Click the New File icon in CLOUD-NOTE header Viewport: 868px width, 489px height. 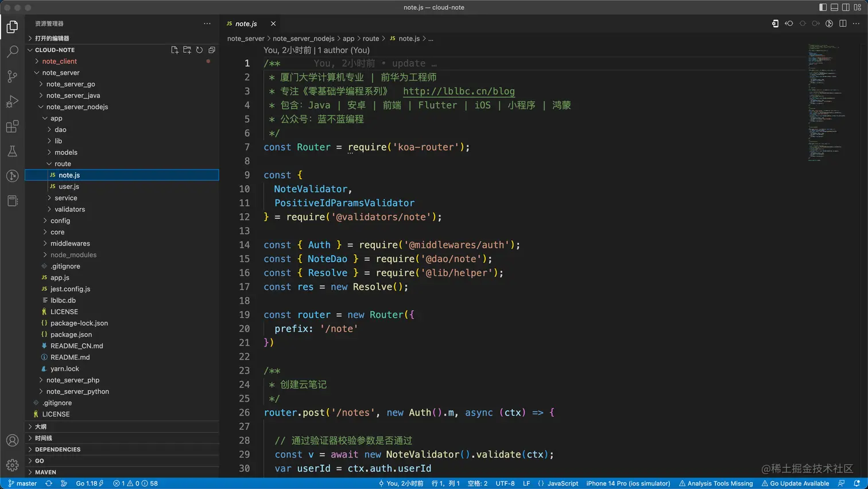click(175, 50)
